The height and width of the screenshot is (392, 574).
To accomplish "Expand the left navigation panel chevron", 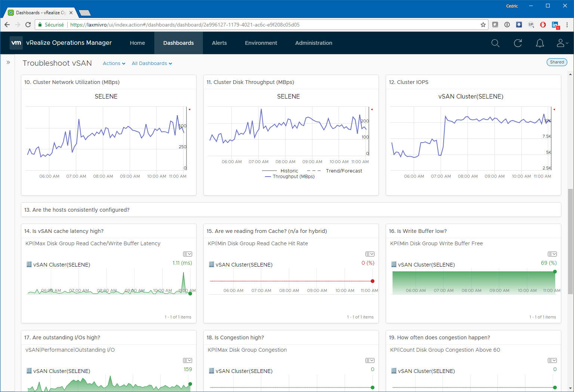I will [x=8, y=62].
